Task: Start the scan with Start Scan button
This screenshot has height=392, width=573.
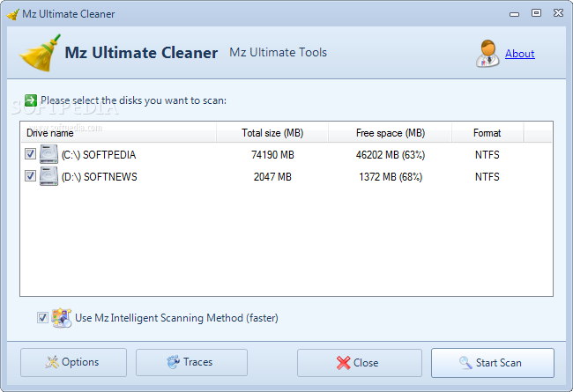Action: 493,363
